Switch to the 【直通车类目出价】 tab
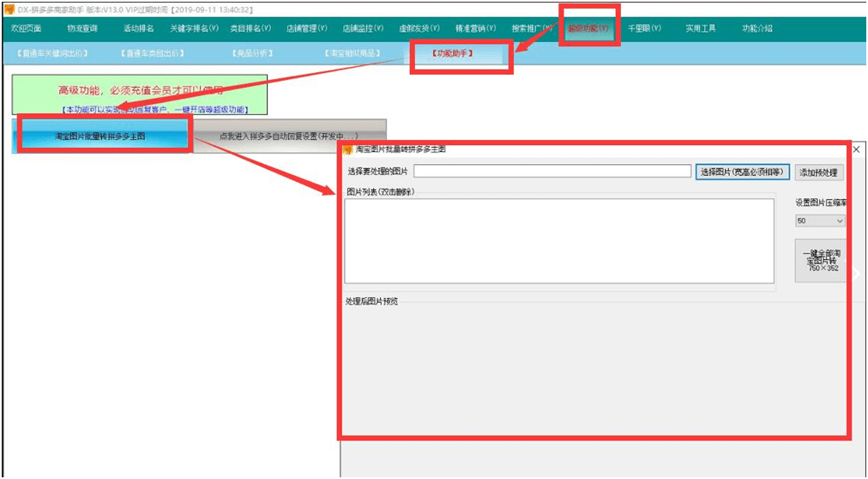This screenshot has width=868, height=479. [152, 54]
